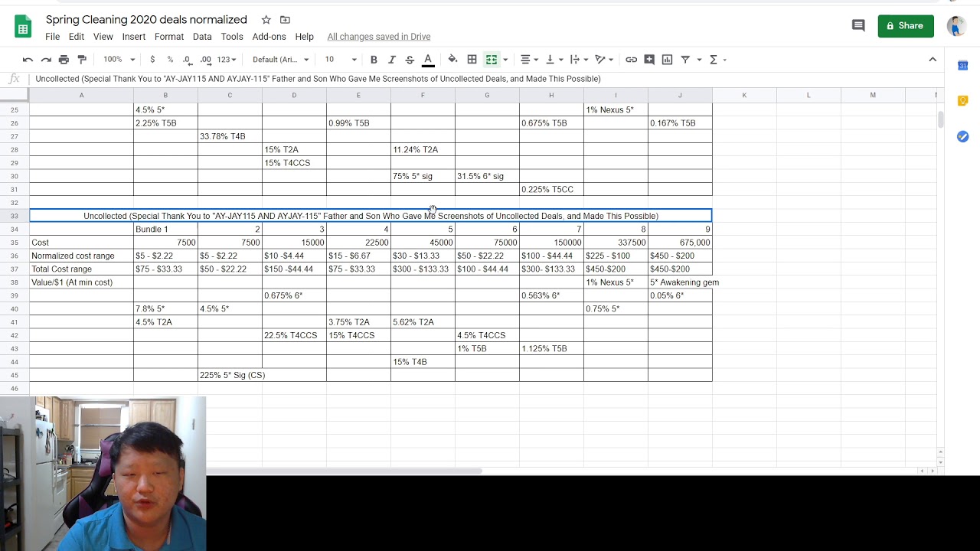Open Tasks side panel
980x551 pixels.
(963, 136)
